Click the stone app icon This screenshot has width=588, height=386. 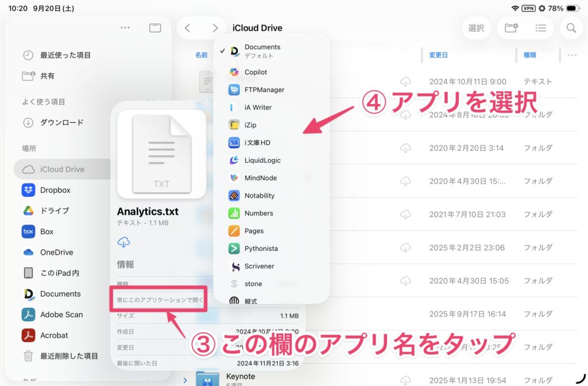click(234, 284)
